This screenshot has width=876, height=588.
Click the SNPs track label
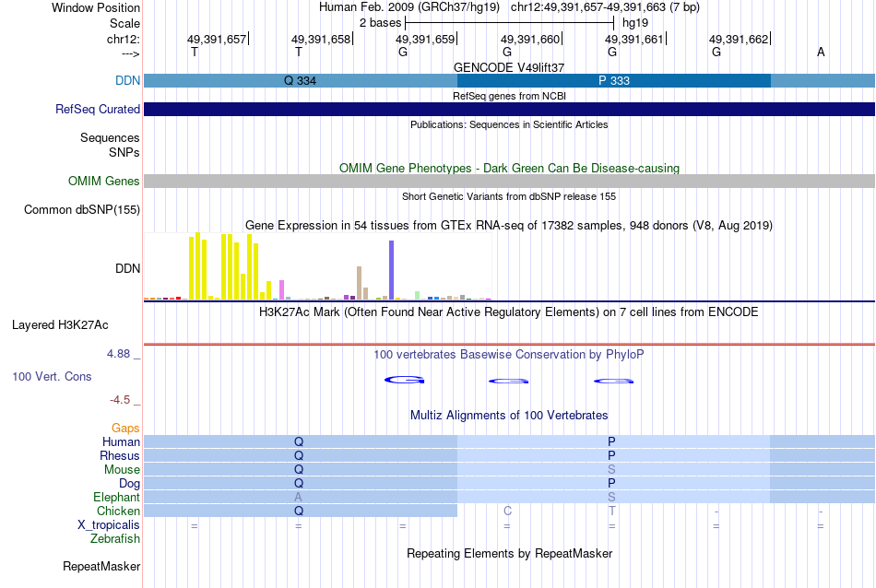pos(124,152)
